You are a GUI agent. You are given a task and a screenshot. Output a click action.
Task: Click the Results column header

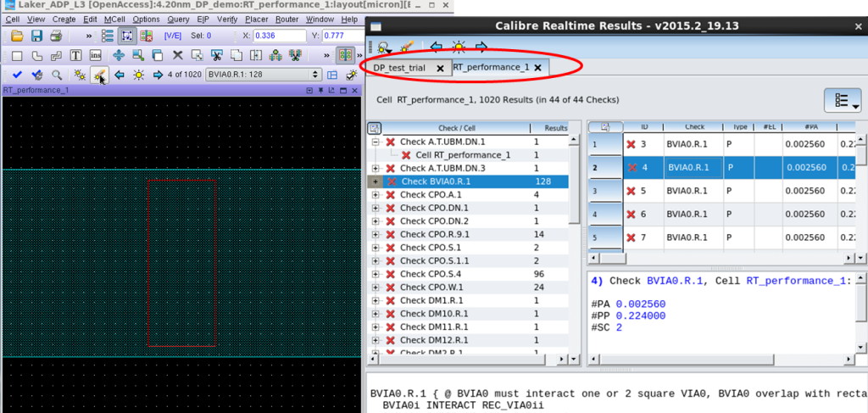click(555, 128)
